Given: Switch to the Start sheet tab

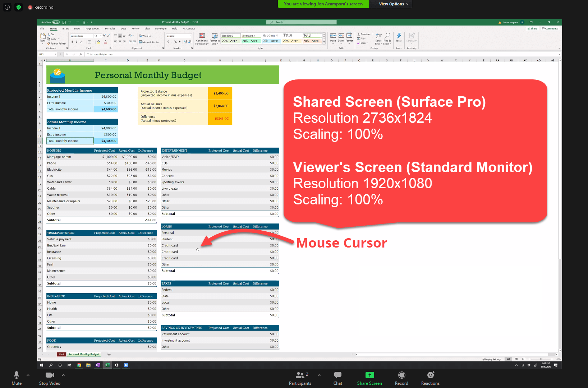Looking at the screenshot, I should point(61,354).
